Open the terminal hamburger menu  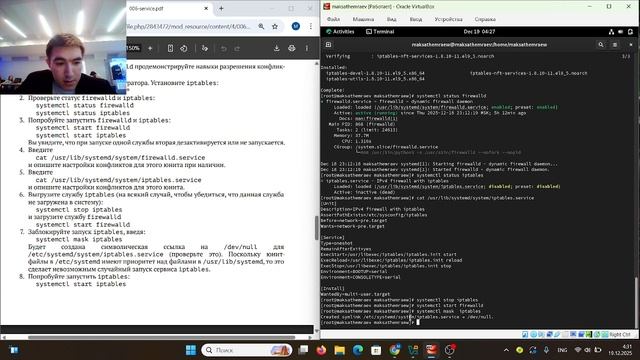(x=615, y=44)
